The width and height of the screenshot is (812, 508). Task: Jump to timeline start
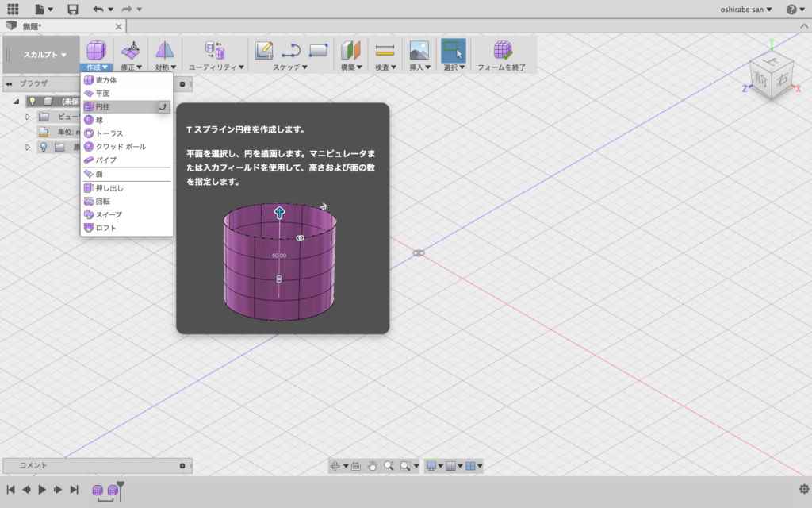pos(10,489)
